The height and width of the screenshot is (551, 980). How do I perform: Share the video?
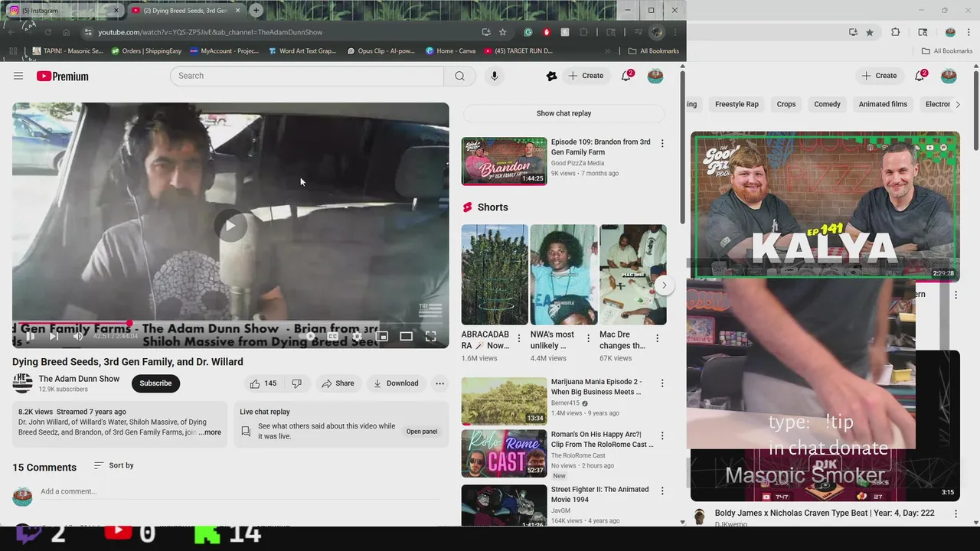pyautogui.click(x=338, y=383)
